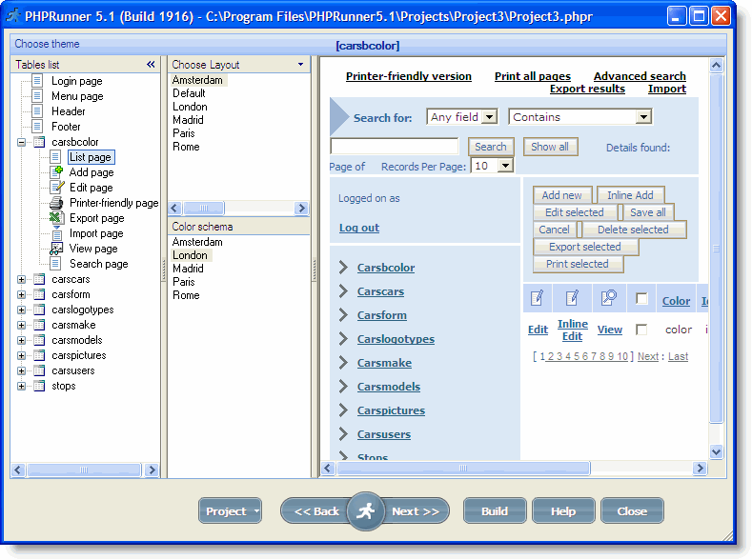Click the Help button

(x=563, y=511)
